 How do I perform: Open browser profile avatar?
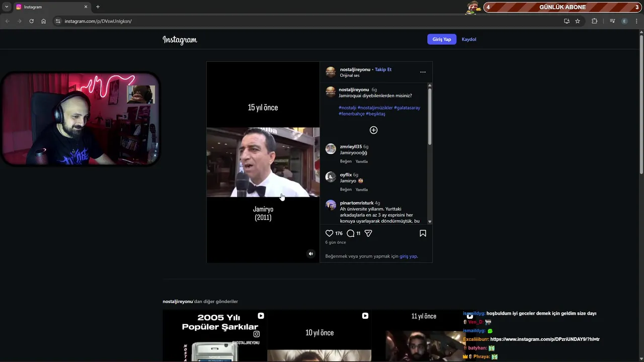(x=624, y=21)
